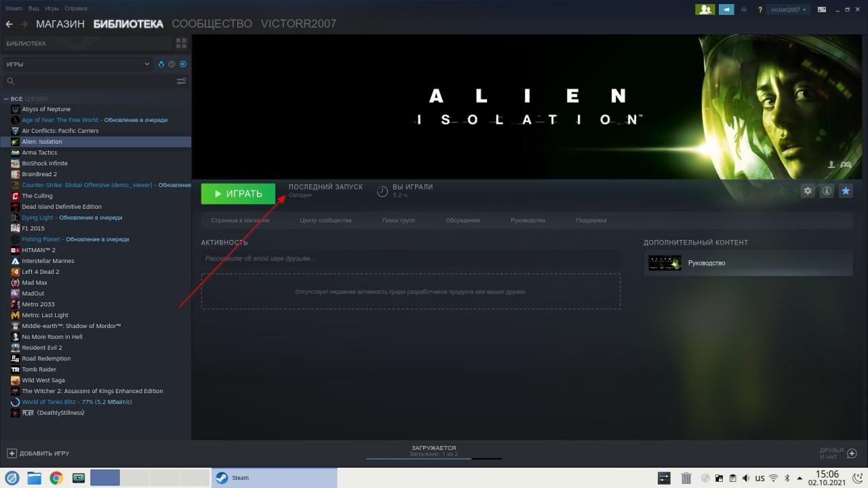
Task: Click the play time clock icon
Action: coord(382,192)
